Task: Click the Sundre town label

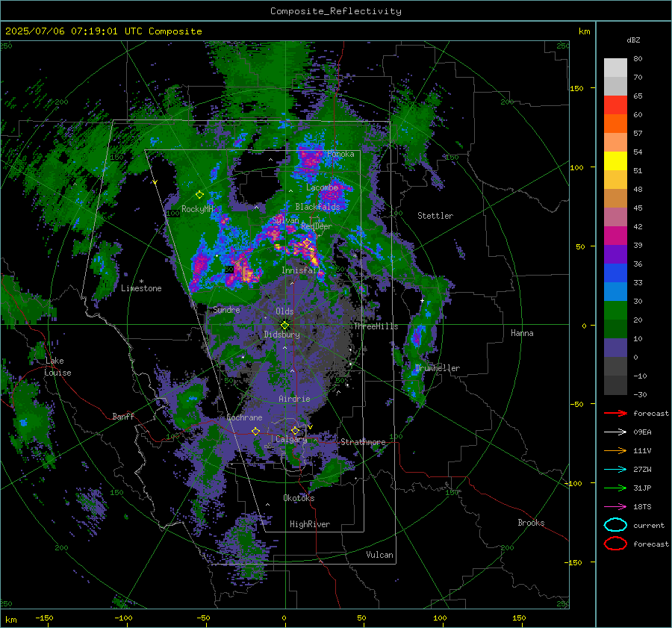Action: [x=226, y=310]
